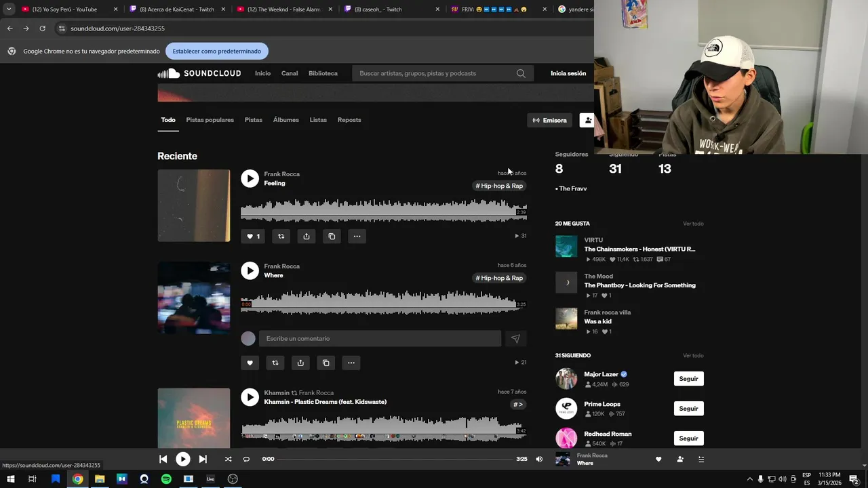Show hidden system tray icons chevron
868x488 pixels.
749,479
